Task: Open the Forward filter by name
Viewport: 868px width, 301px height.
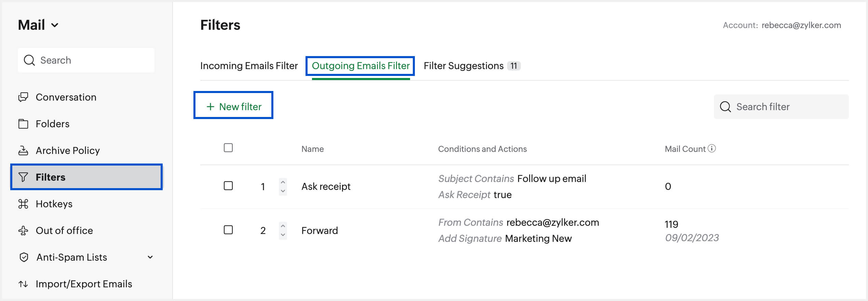Action: coord(319,231)
